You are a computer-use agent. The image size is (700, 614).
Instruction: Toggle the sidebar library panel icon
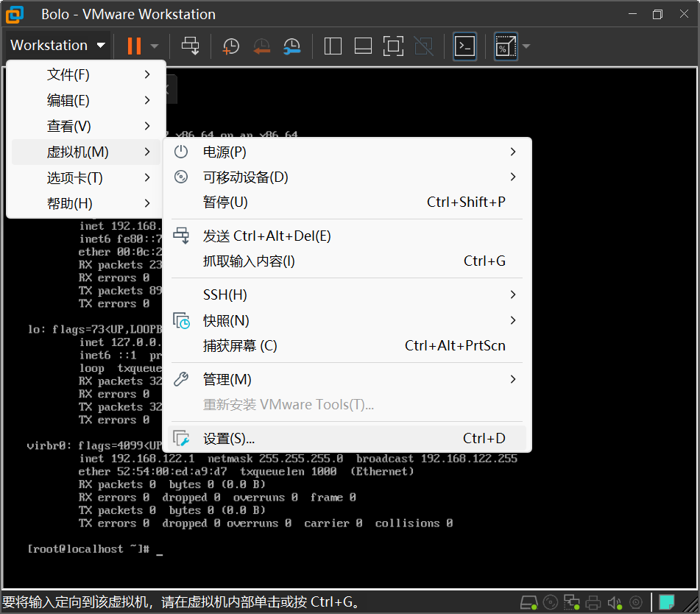333,46
